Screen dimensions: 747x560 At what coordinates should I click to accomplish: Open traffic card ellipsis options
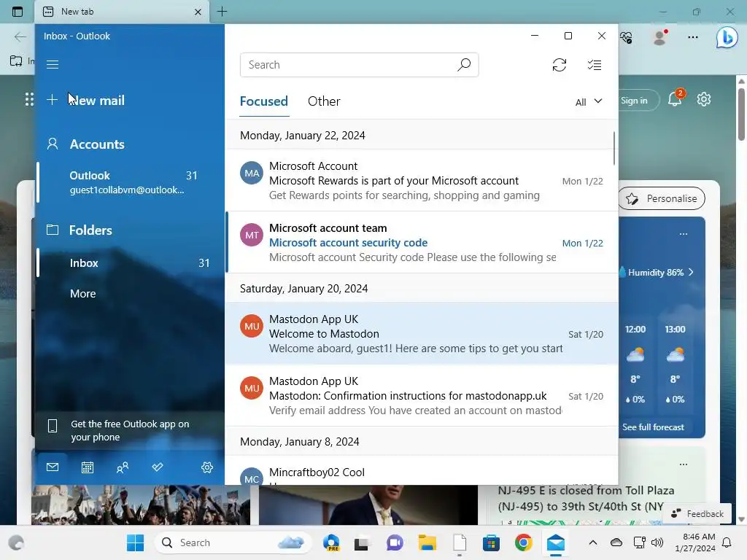click(683, 464)
